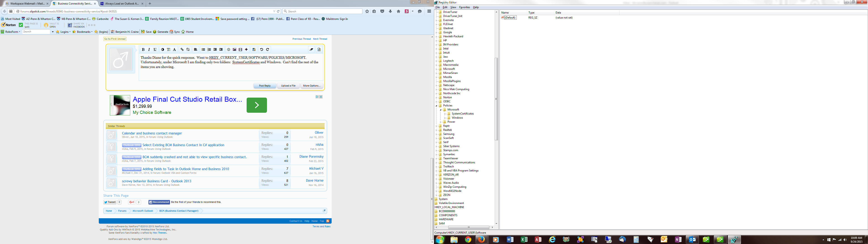
Task: Bookmark this page with star icon
Action: click(x=367, y=12)
